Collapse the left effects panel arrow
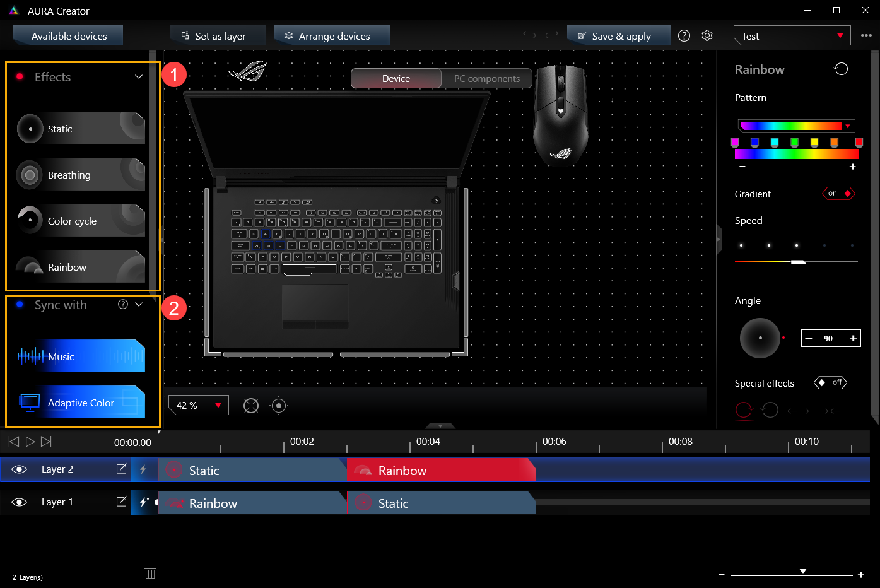 [x=161, y=240]
